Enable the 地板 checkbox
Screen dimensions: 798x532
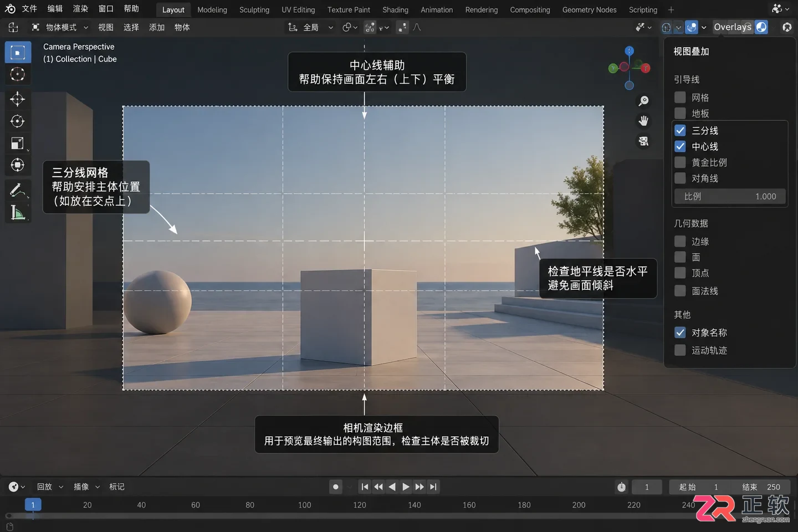[680, 113]
